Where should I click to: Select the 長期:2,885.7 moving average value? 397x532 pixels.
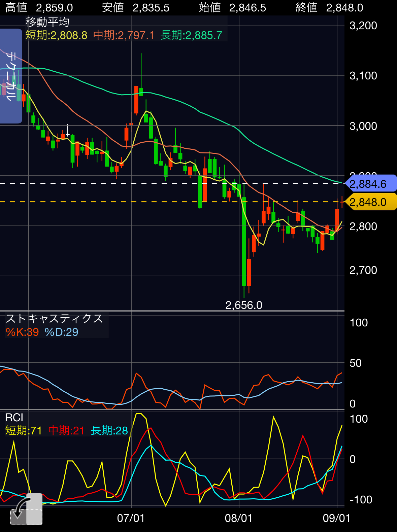(x=191, y=35)
